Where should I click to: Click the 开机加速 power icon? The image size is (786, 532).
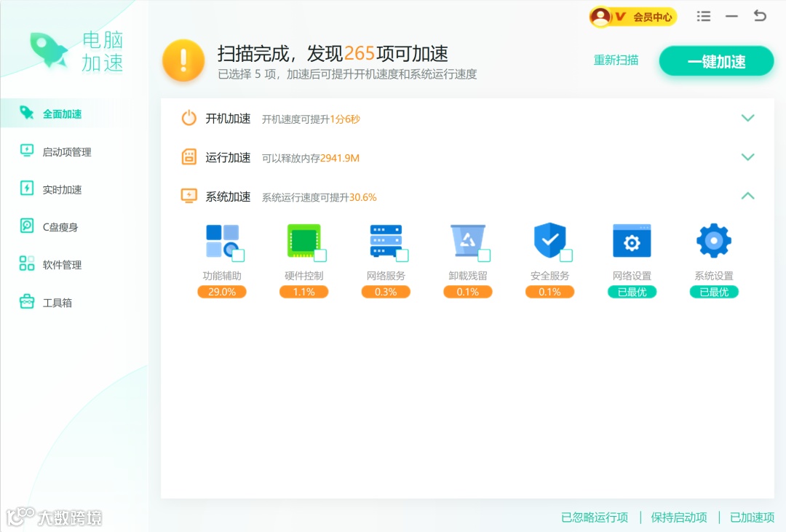[x=189, y=119]
